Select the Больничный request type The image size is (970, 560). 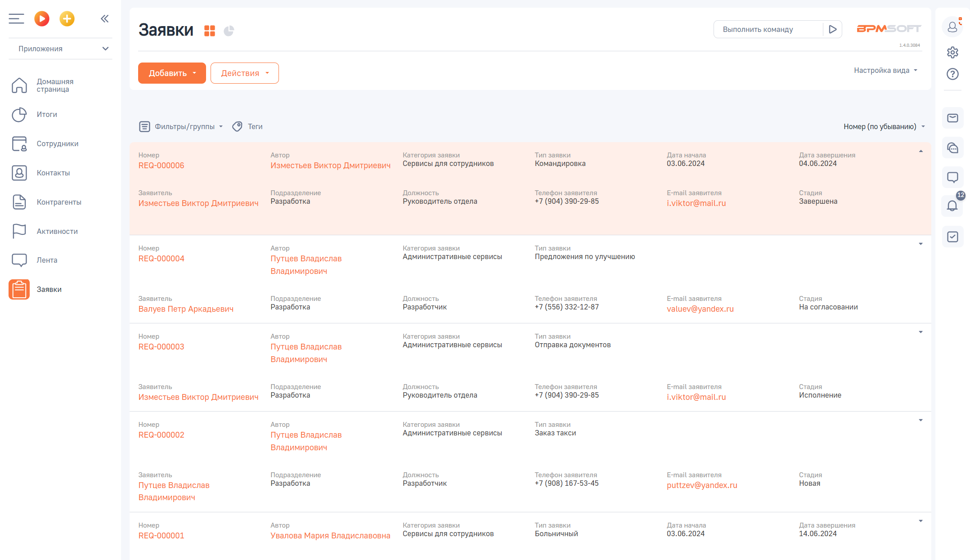pos(556,534)
